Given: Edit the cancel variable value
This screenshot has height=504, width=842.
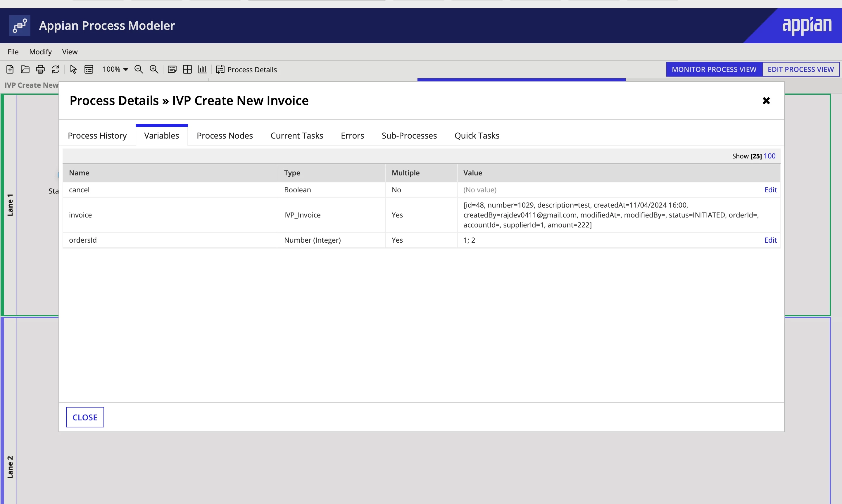Looking at the screenshot, I should [x=770, y=190].
